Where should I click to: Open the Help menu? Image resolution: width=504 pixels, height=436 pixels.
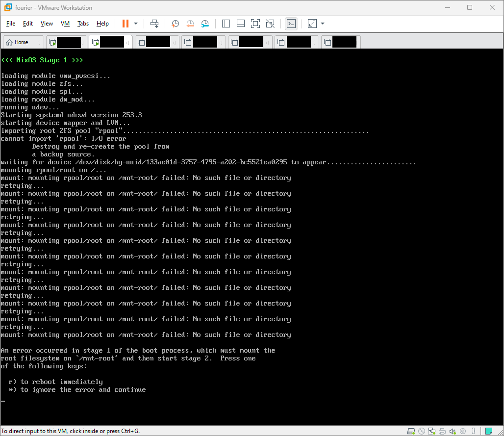click(102, 24)
